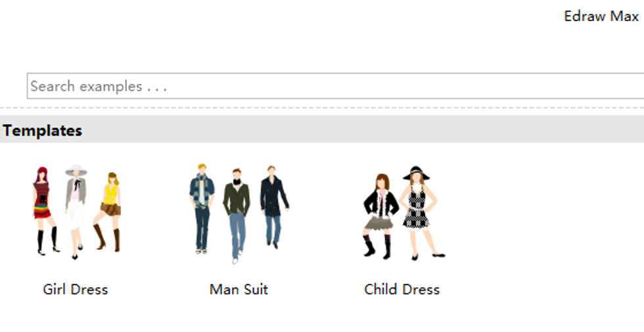The image size is (644, 332).
Task: Click the Girl Dress text label
Action: pos(76,289)
